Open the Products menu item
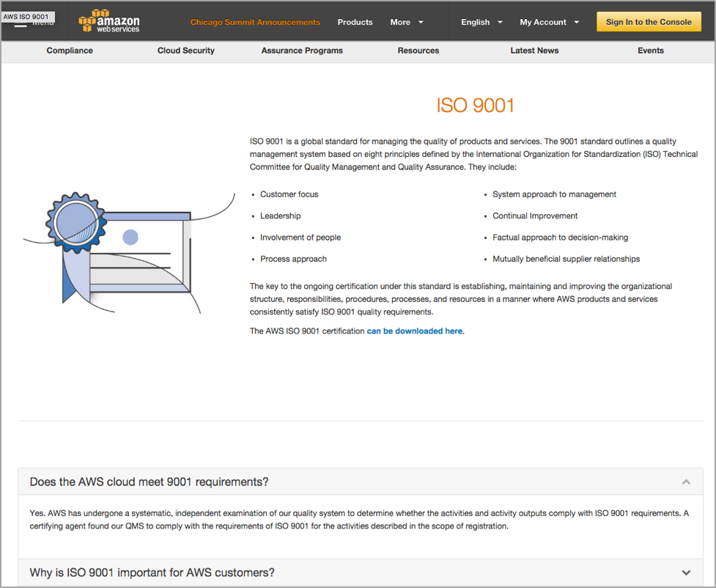This screenshot has width=716, height=588. click(355, 22)
